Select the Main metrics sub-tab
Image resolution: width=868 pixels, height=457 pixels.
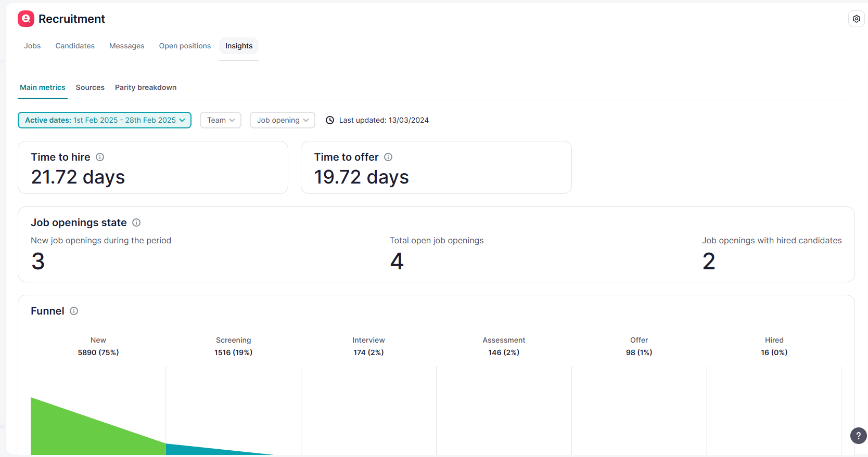coord(43,87)
